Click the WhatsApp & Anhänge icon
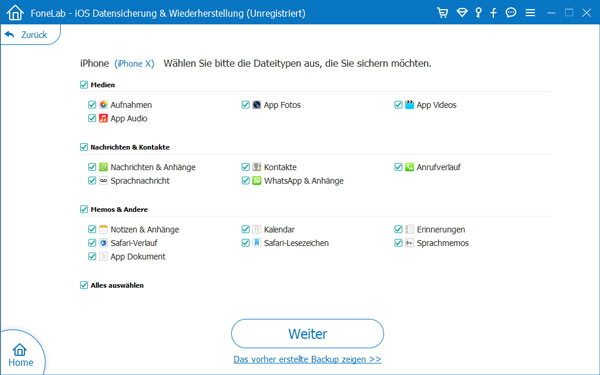This screenshot has height=375, width=600. pos(257,180)
